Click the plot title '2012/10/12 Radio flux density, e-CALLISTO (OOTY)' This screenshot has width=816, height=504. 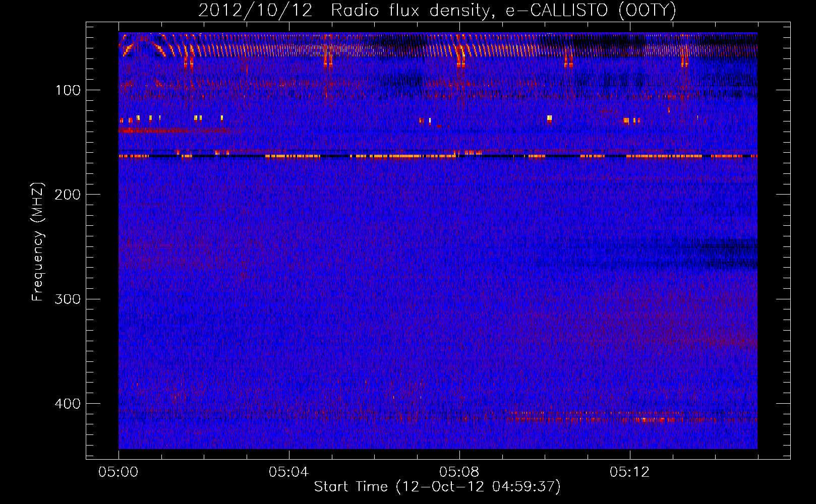[437, 11]
